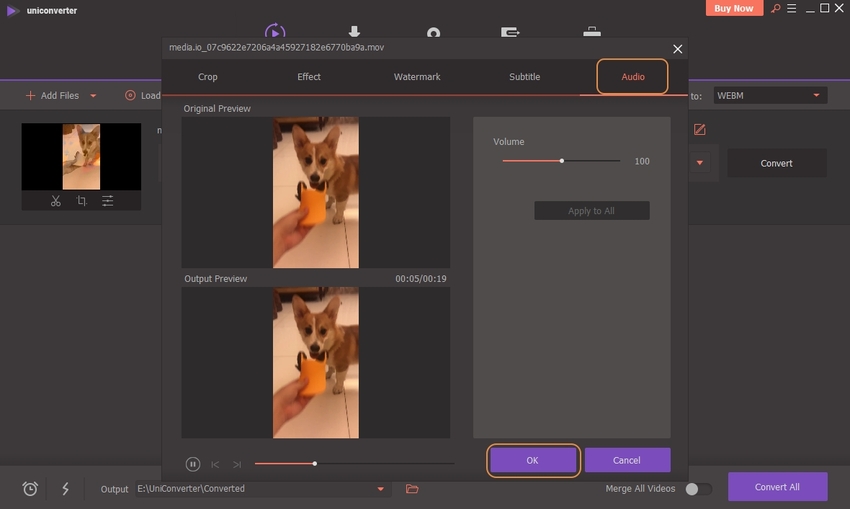The height and width of the screenshot is (509, 850).
Task: Open the output path dropdown
Action: point(380,489)
